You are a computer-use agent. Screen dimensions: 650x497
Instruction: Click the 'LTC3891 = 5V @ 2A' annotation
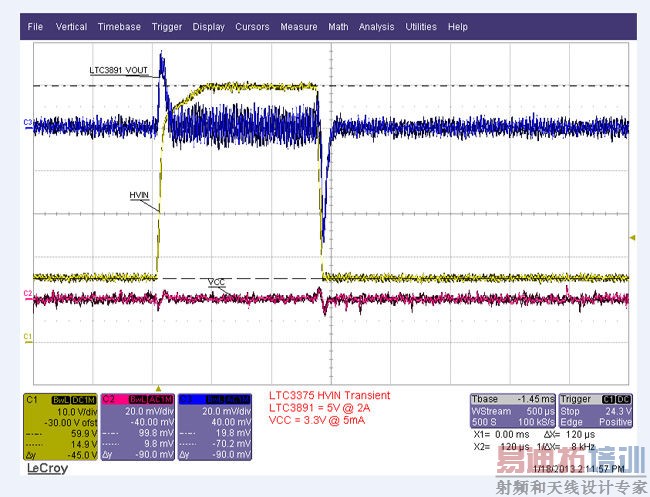click(x=320, y=408)
